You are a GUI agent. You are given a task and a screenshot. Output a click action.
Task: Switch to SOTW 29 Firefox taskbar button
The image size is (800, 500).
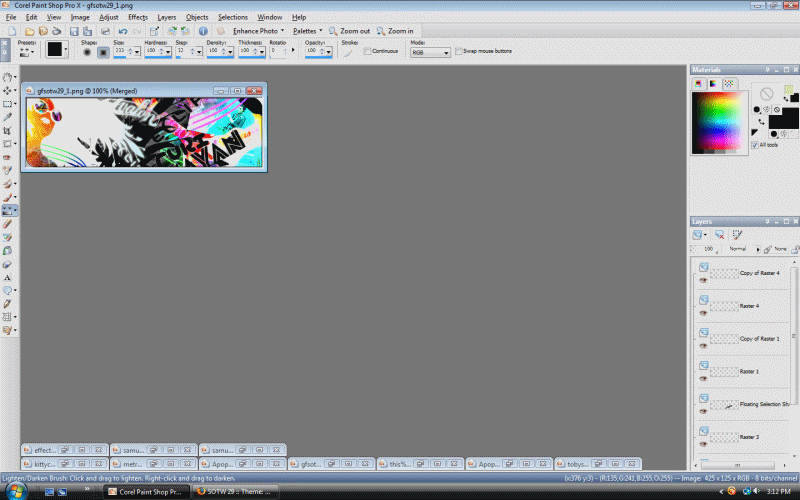(235, 492)
